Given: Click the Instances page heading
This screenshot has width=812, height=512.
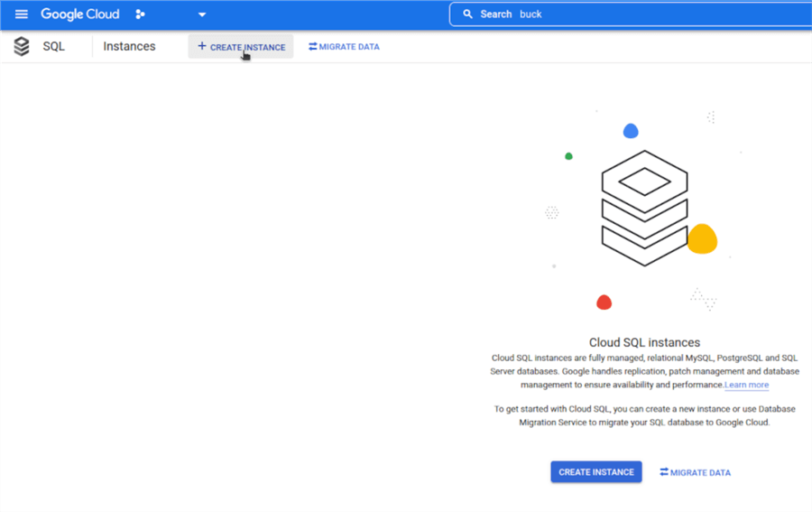Looking at the screenshot, I should [x=129, y=46].
